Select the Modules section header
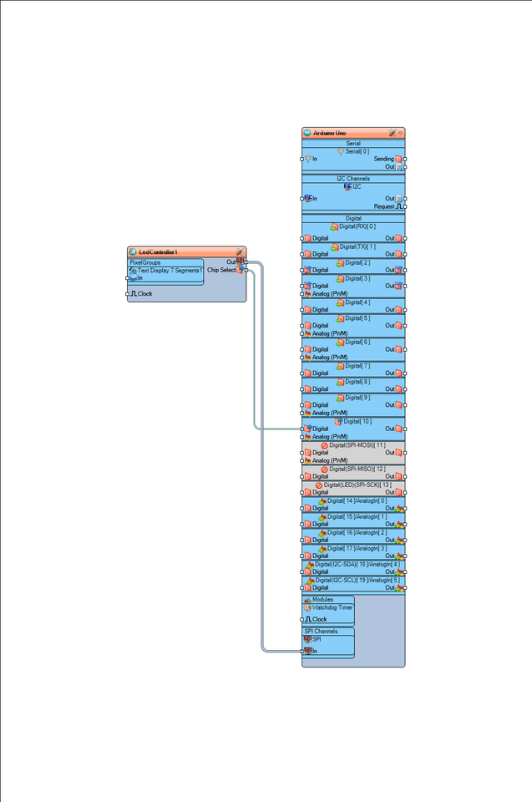 [x=322, y=600]
